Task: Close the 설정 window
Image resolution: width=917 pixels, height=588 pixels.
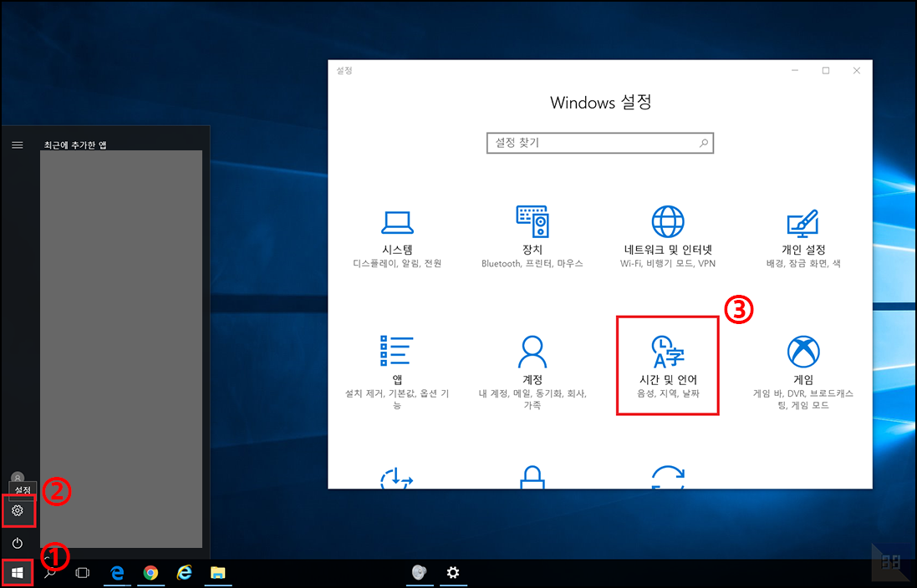Action: coord(857,71)
